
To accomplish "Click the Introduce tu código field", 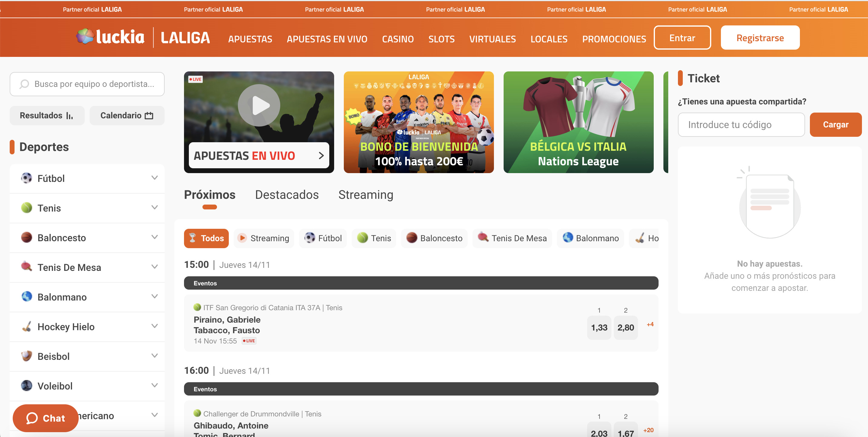I will 741,125.
